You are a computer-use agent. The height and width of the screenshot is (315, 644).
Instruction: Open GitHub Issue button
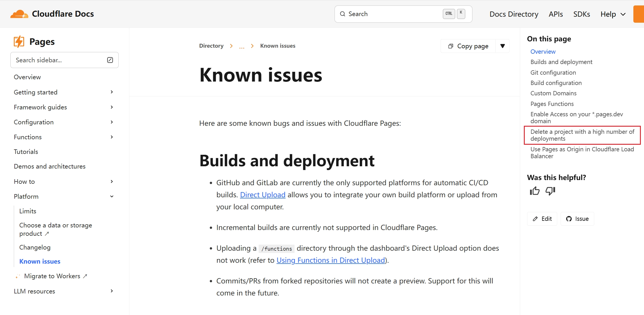pos(577,219)
